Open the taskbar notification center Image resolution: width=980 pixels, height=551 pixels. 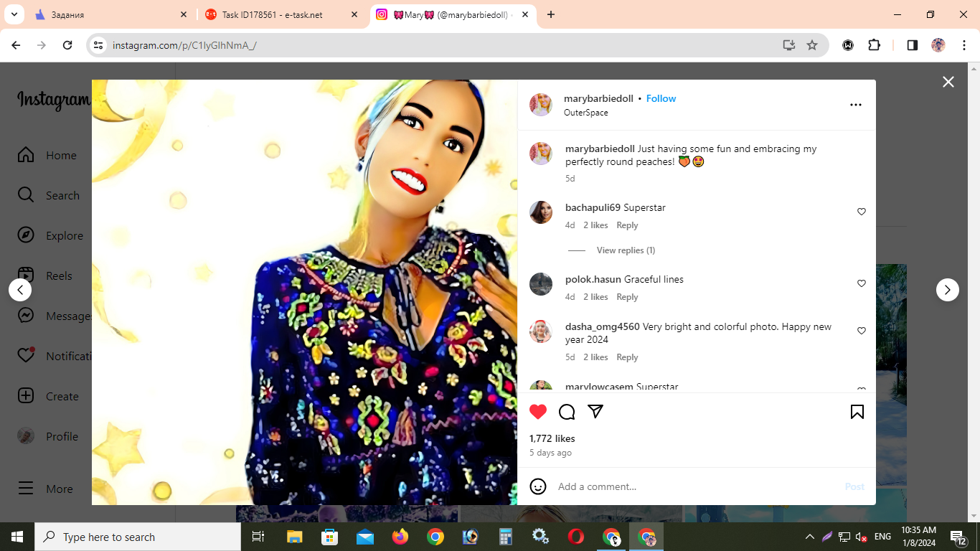[959, 537]
